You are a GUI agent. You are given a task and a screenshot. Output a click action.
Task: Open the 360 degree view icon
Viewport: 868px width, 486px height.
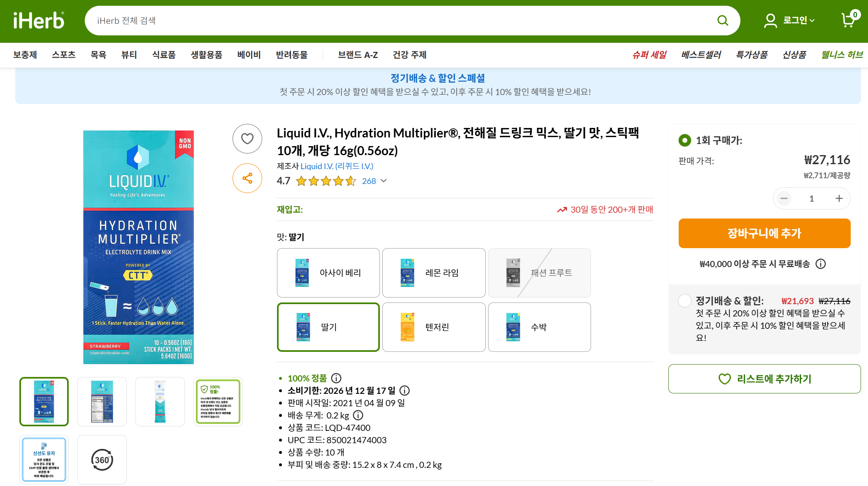point(102,460)
